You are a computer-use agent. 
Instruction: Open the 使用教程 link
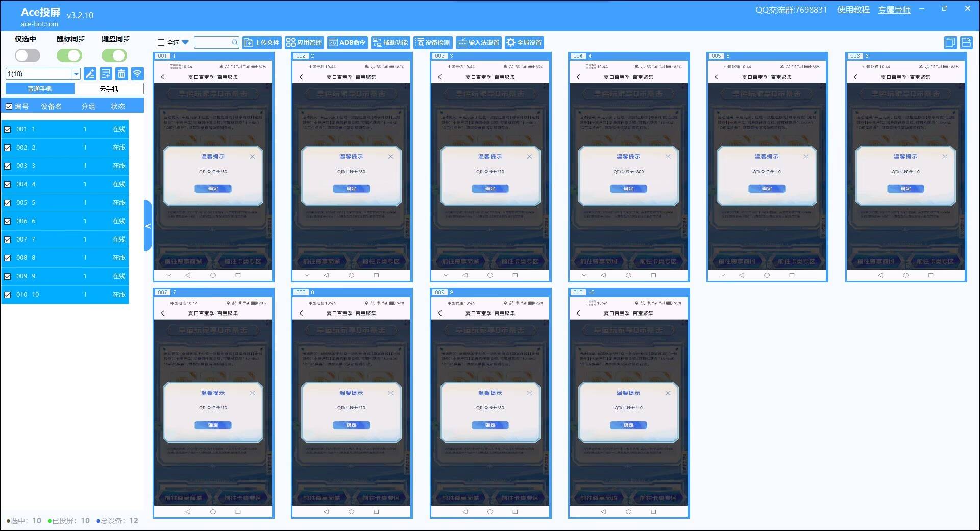pos(853,10)
